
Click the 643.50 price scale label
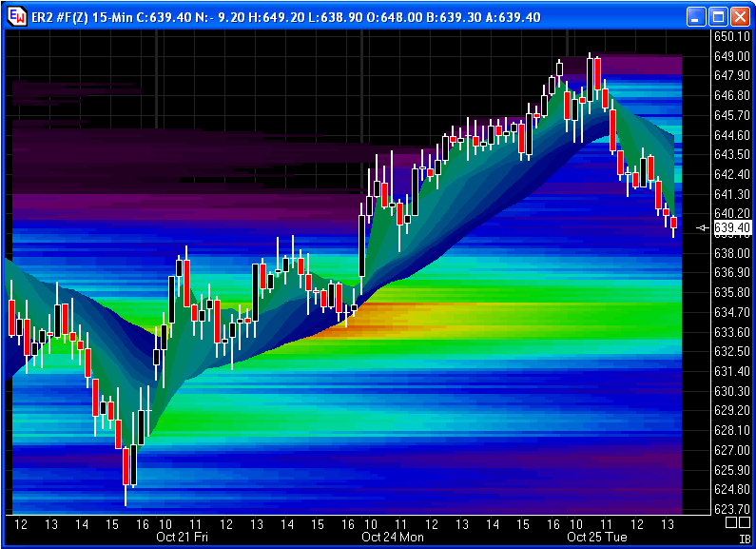732,154
